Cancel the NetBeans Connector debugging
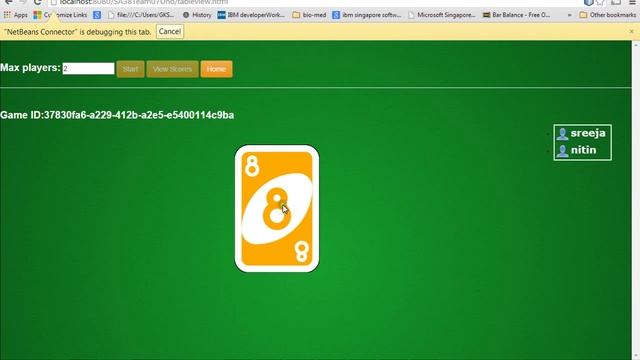The width and height of the screenshot is (640, 360). 170,31
